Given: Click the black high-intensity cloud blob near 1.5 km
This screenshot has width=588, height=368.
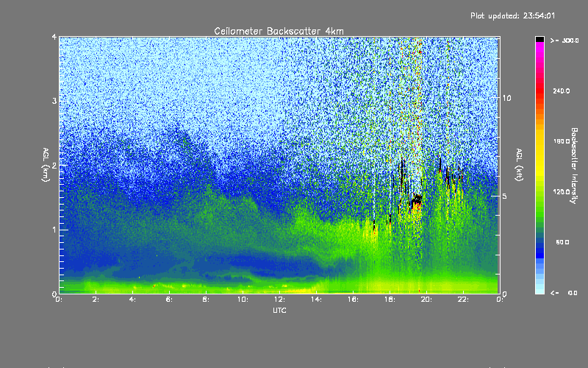Looking at the screenshot, I should point(417,200).
